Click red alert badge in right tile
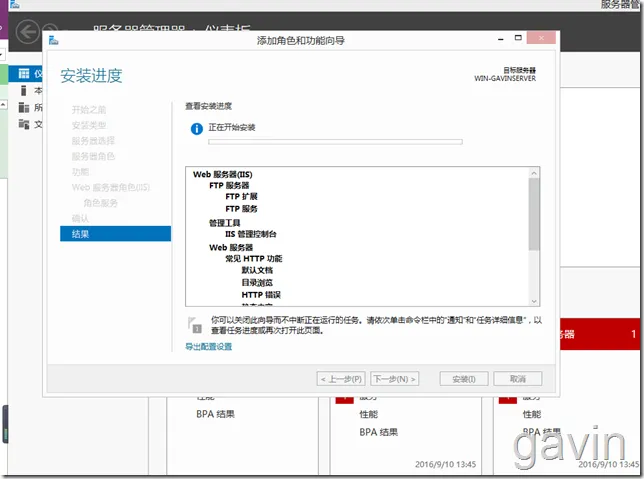The image size is (644, 479). 508,400
